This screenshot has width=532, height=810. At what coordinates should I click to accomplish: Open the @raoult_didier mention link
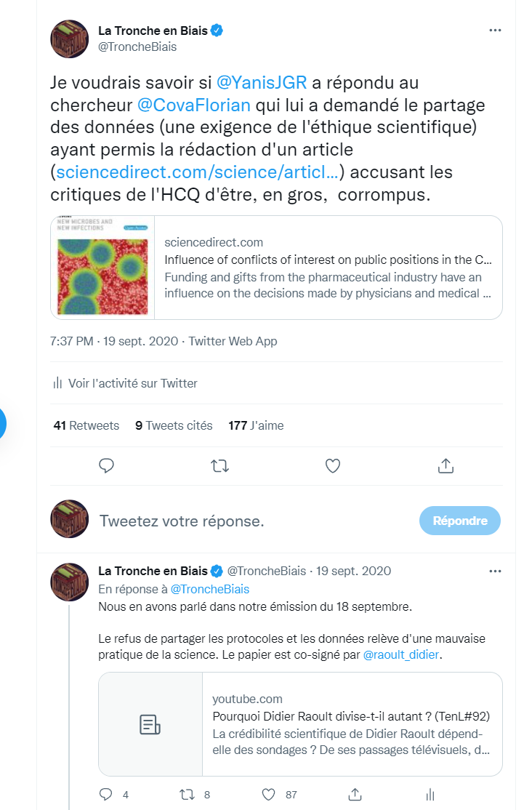click(402, 654)
